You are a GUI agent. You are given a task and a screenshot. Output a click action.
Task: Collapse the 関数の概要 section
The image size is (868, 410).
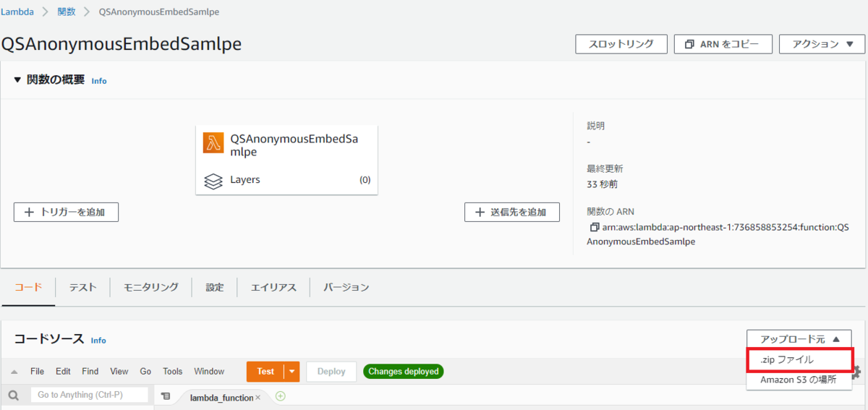click(x=17, y=80)
